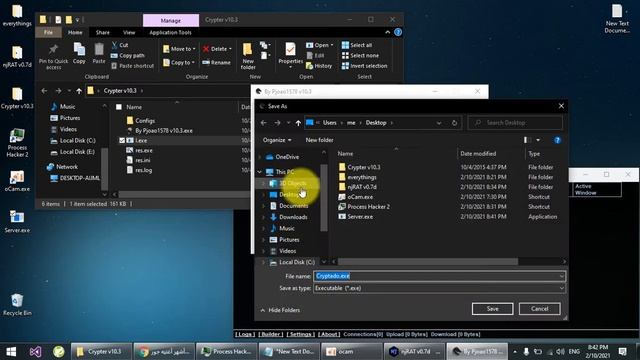
Task: Click the volume icon in the system tray
Action: [x=560, y=351]
